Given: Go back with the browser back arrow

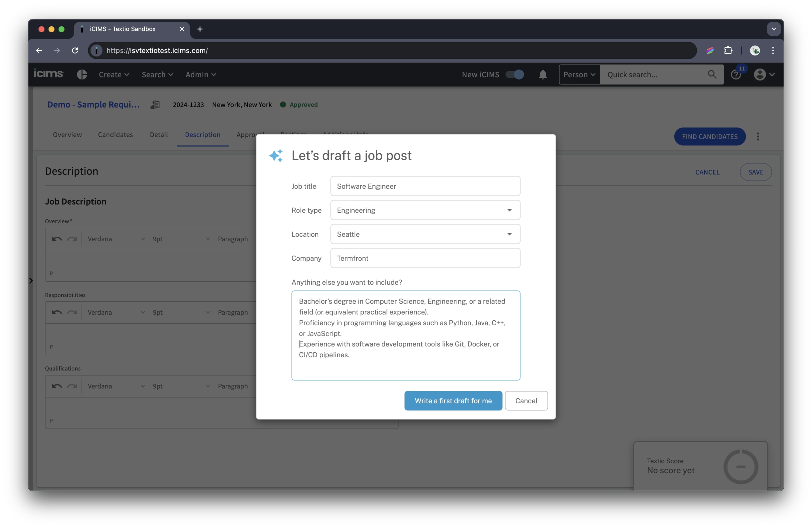Looking at the screenshot, I should pyautogui.click(x=39, y=50).
